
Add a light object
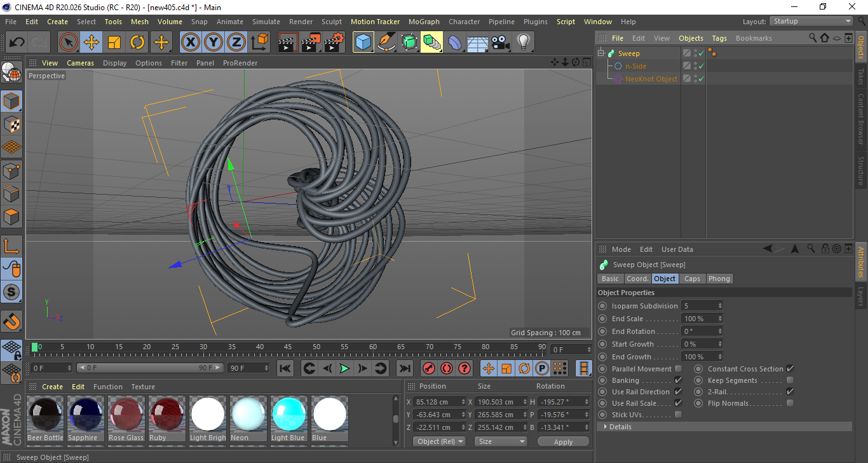click(524, 43)
